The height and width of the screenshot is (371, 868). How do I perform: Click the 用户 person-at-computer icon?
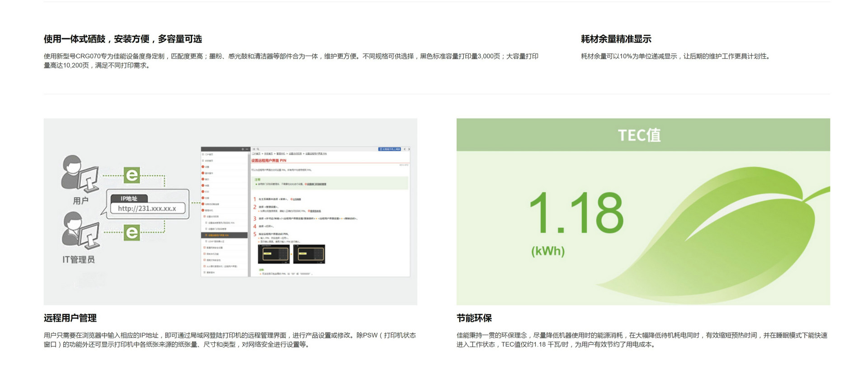(x=80, y=174)
